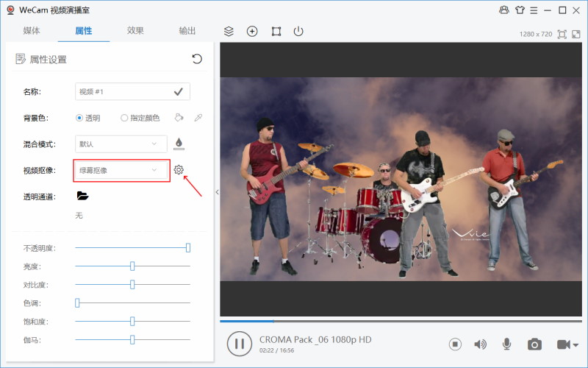The image size is (588, 368).
Task: Click the add source plus icon
Action: (x=252, y=31)
